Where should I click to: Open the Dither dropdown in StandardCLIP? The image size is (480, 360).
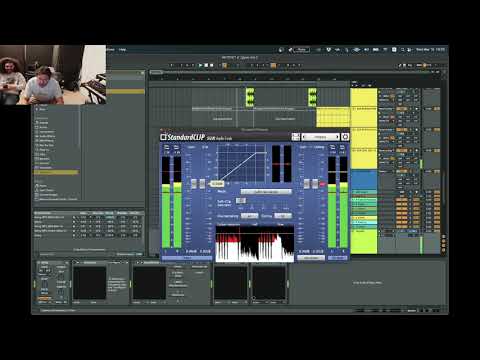pos(283,216)
